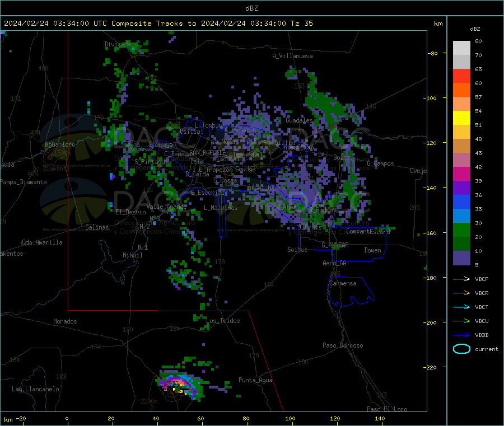Click the L_Malvinas place label
The height and width of the screenshot is (426, 504).
point(221,208)
